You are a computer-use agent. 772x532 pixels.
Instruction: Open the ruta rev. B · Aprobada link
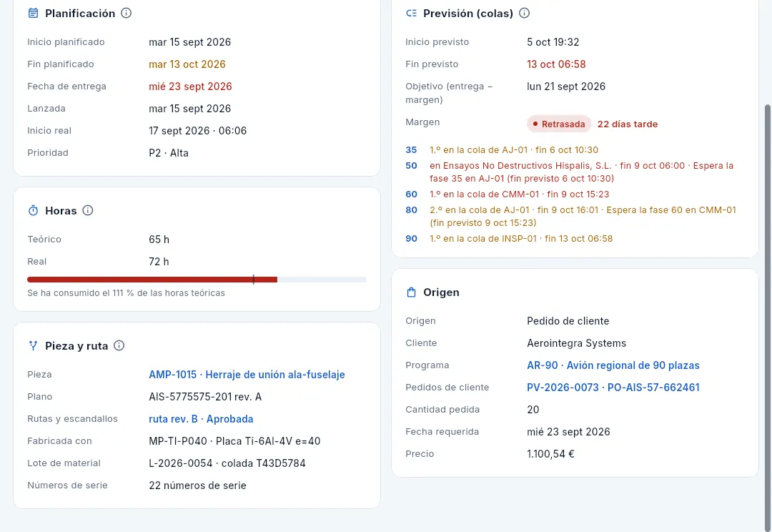201,419
